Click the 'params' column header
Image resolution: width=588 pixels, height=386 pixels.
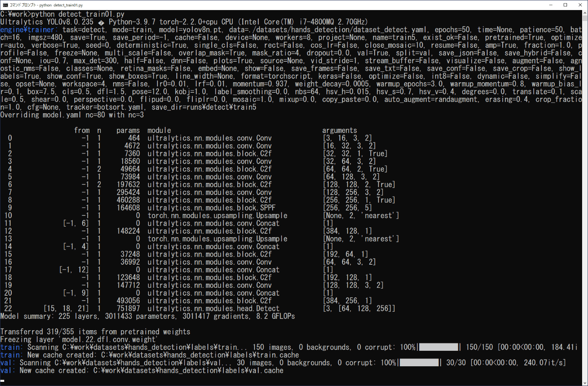pos(128,130)
